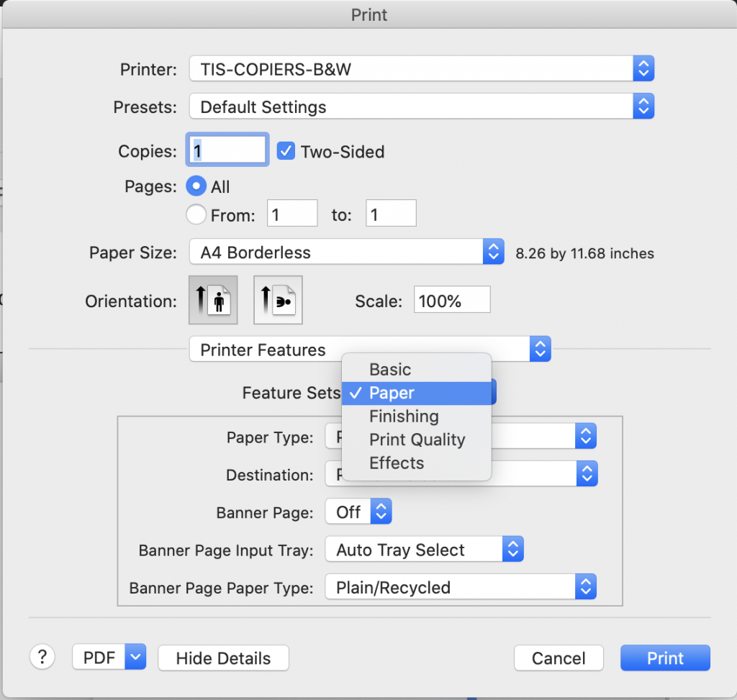Viewport: 737px width, 700px height.
Task: Click the Scale percentage field
Action: coord(451,300)
